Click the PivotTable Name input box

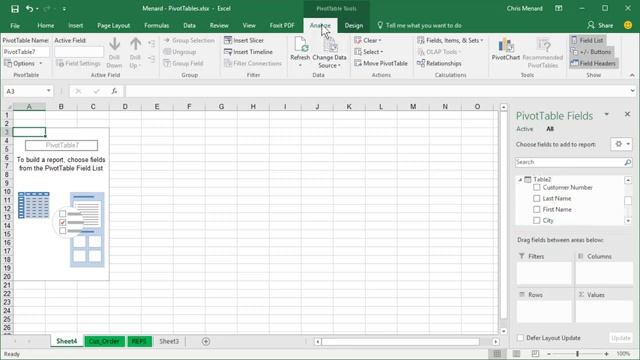coord(26,52)
